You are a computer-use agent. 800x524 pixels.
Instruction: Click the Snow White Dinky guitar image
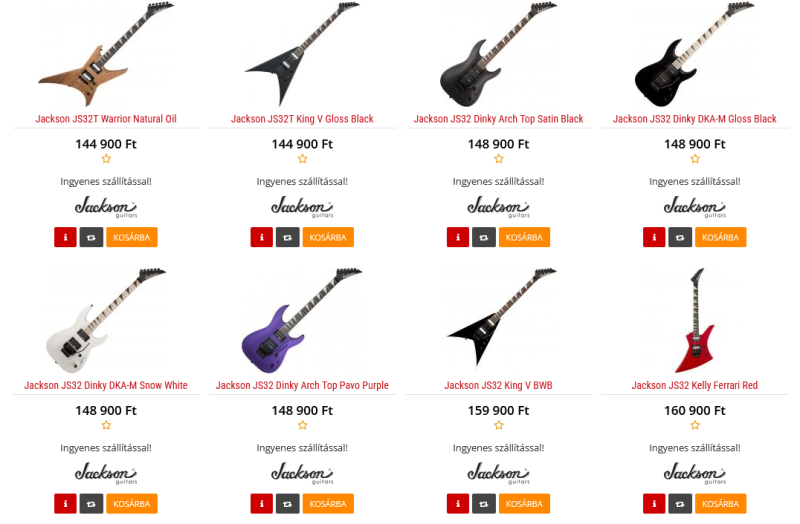106,320
